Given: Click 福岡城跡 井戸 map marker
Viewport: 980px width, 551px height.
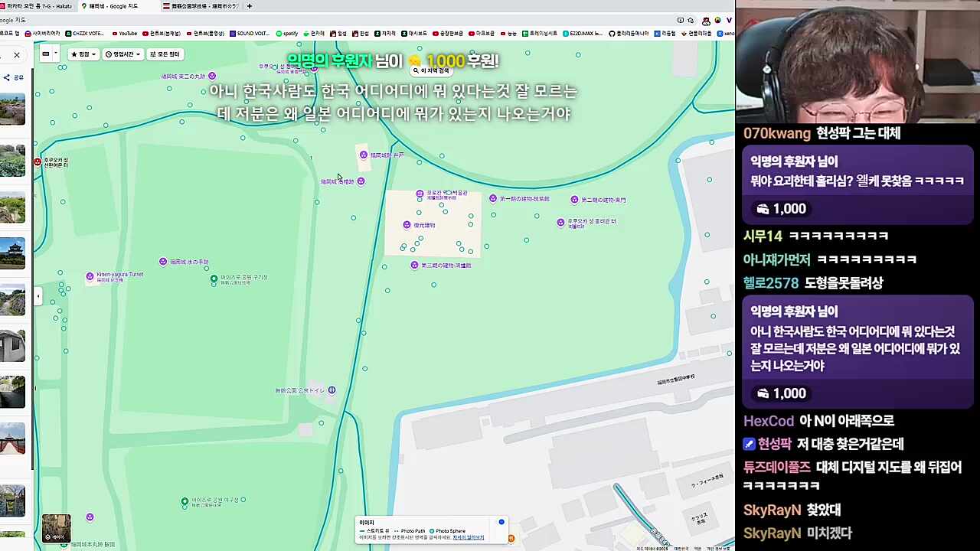Looking at the screenshot, I should (364, 155).
